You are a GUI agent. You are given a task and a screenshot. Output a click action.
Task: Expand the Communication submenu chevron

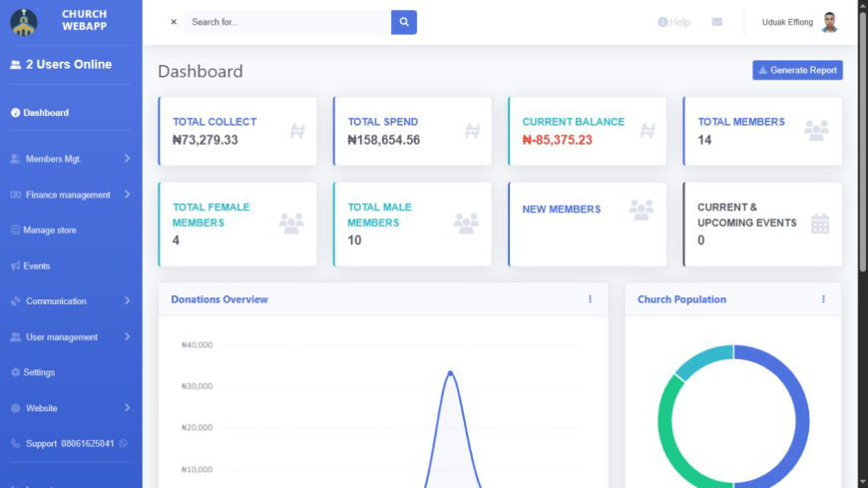point(127,300)
